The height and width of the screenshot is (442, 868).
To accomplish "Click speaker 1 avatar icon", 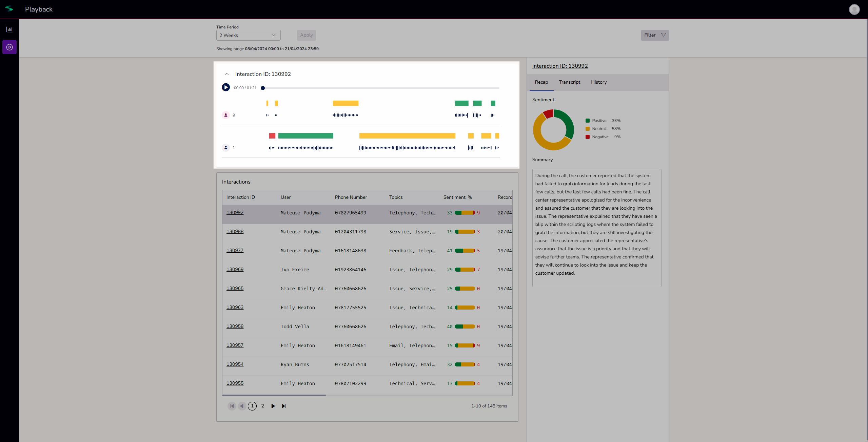I will 226,148.
